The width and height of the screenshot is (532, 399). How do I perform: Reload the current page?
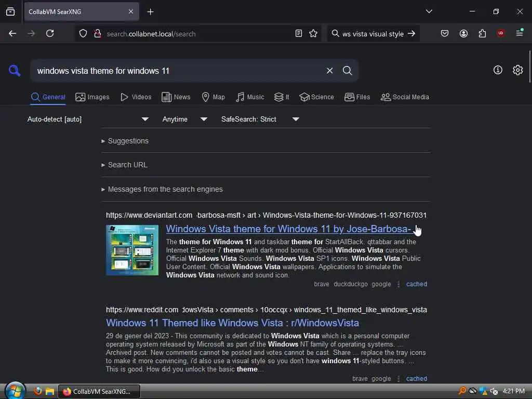[50, 33]
